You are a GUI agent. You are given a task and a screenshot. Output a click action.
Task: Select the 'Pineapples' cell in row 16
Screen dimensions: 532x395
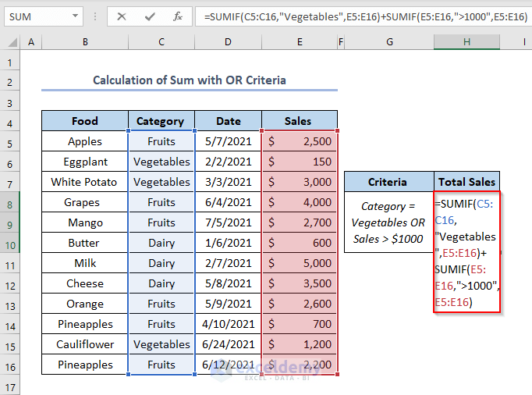coord(85,365)
